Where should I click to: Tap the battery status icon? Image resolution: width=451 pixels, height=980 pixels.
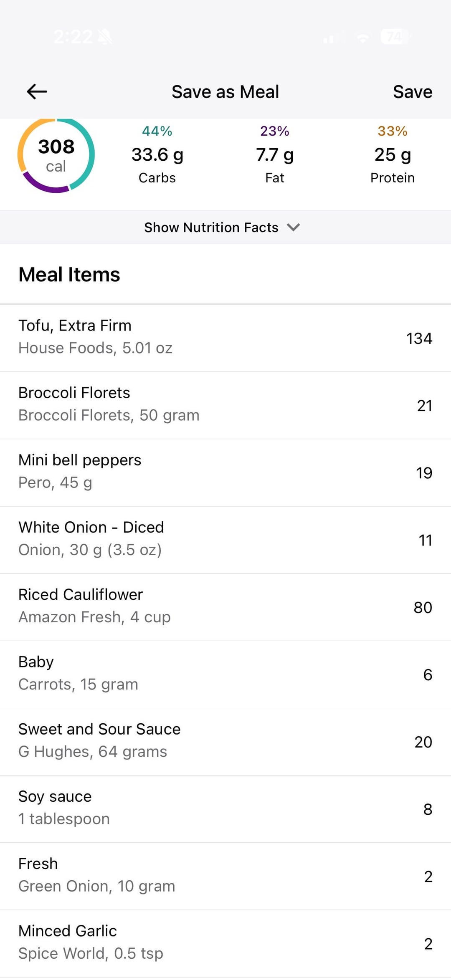tap(394, 37)
